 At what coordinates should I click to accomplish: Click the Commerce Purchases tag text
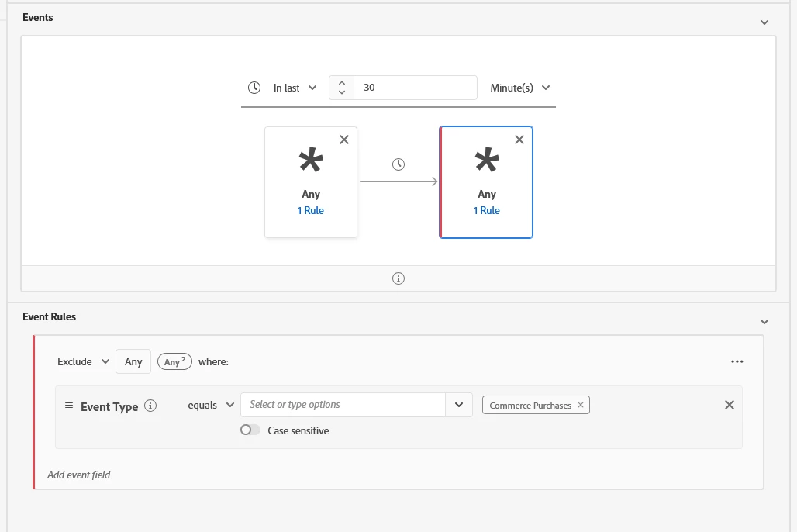tap(530, 406)
